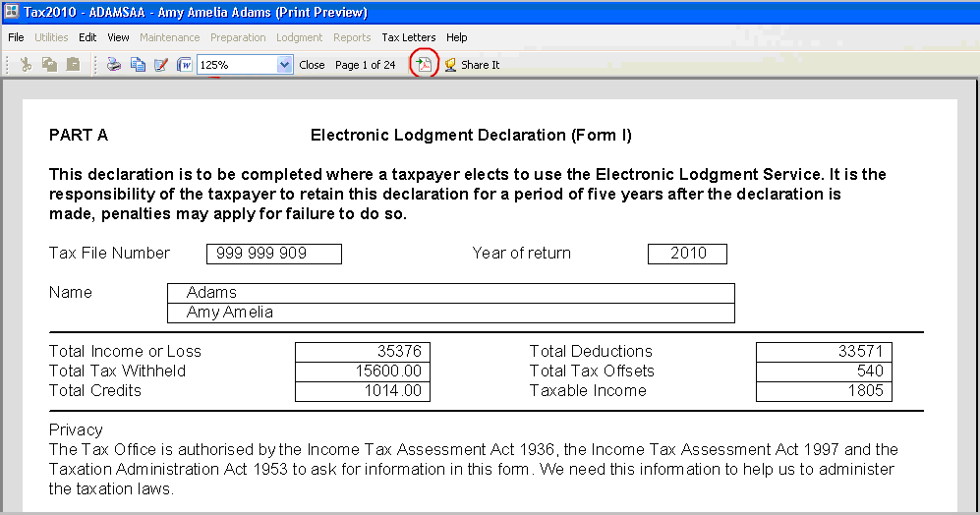Viewport: 980px width, 515px height.
Task: Click the circled PDF export icon
Action: pyautogui.click(x=424, y=65)
